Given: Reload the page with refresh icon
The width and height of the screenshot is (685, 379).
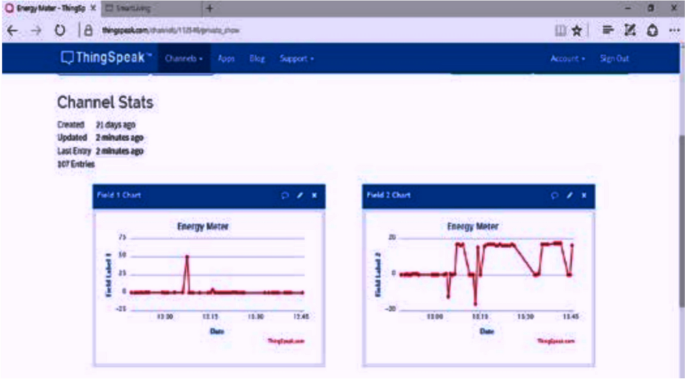Looking at the screenshot, I should pyautogui.click(x=60, y=31).
